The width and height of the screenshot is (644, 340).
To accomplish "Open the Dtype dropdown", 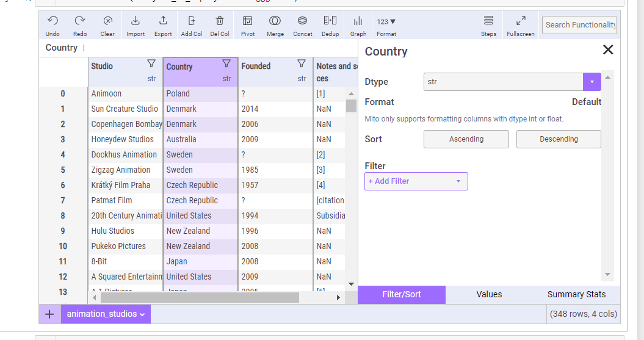I will 512,82.
